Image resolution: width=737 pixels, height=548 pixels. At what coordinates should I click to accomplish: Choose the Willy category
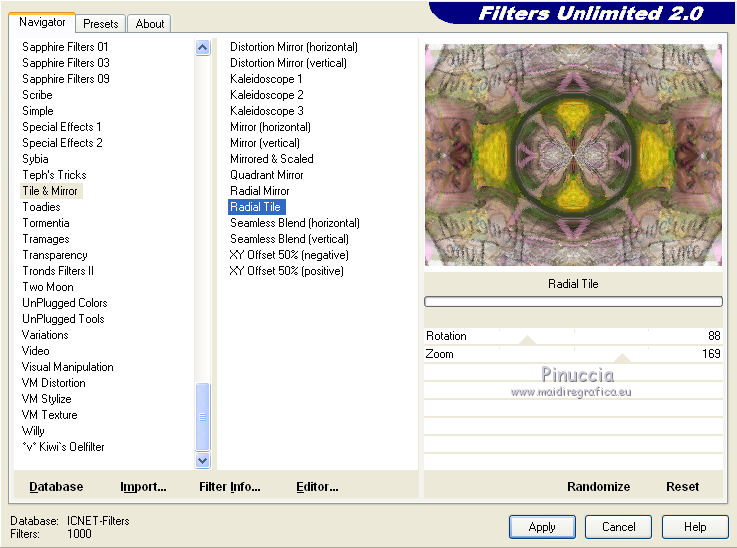coord(33,431)
